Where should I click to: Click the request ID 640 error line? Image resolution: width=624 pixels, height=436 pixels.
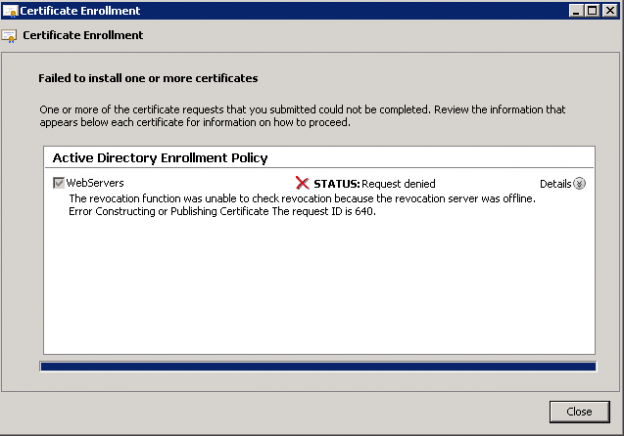(x=222, y=211)
